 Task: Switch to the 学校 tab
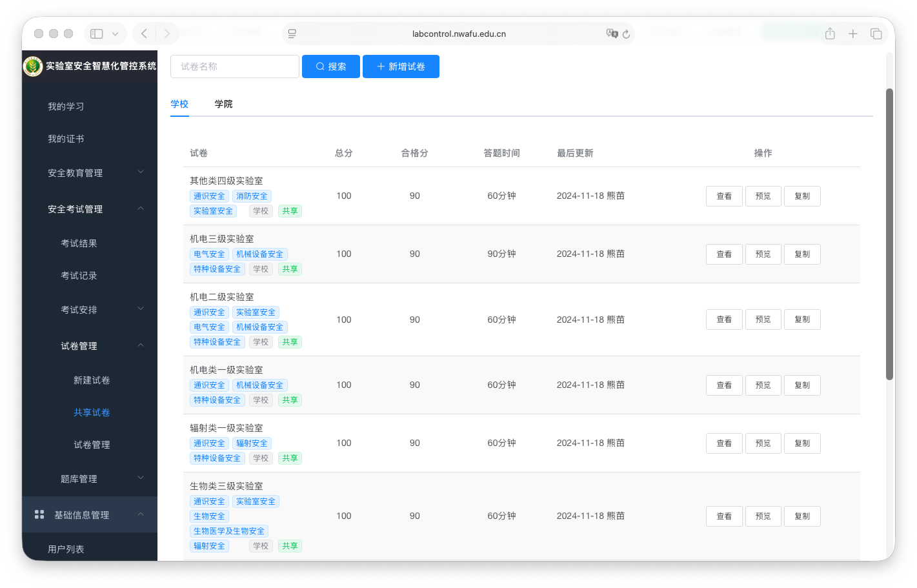click(x=179, y=104)
